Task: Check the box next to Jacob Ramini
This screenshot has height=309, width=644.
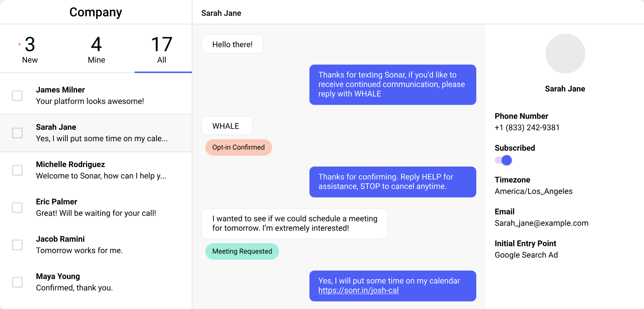Action: [x=17, y=245]
